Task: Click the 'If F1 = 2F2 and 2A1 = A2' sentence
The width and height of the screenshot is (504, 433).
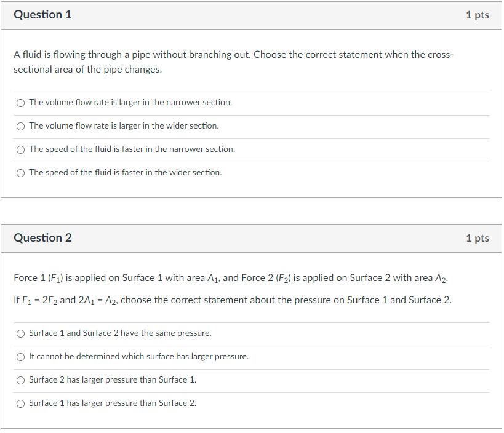Action: [x=233, y=300]
